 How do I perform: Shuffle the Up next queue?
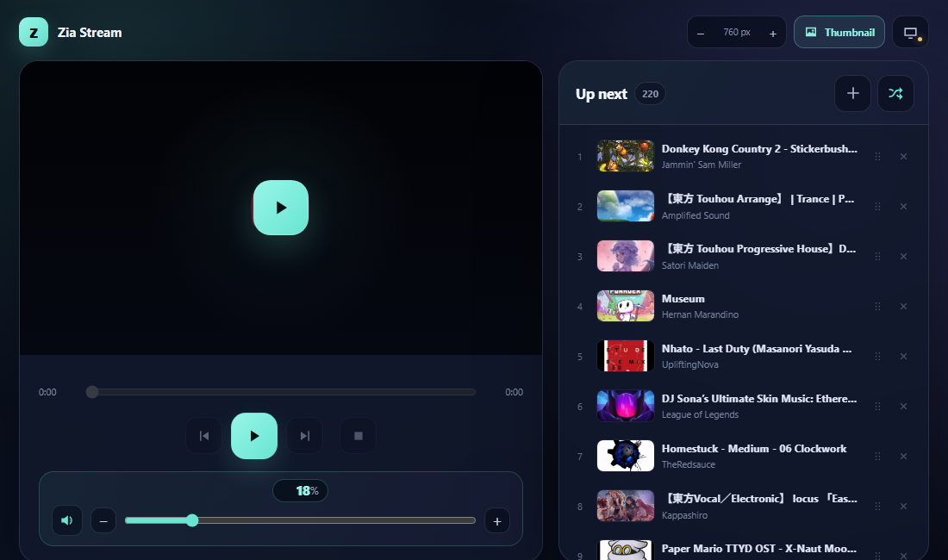895,94
